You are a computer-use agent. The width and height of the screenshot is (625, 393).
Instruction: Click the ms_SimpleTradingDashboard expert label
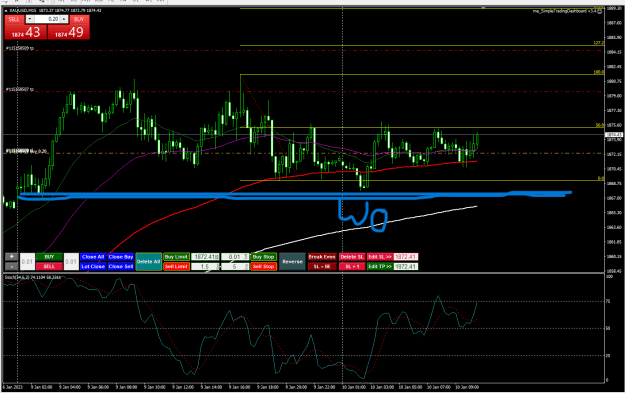pos(564,11)
